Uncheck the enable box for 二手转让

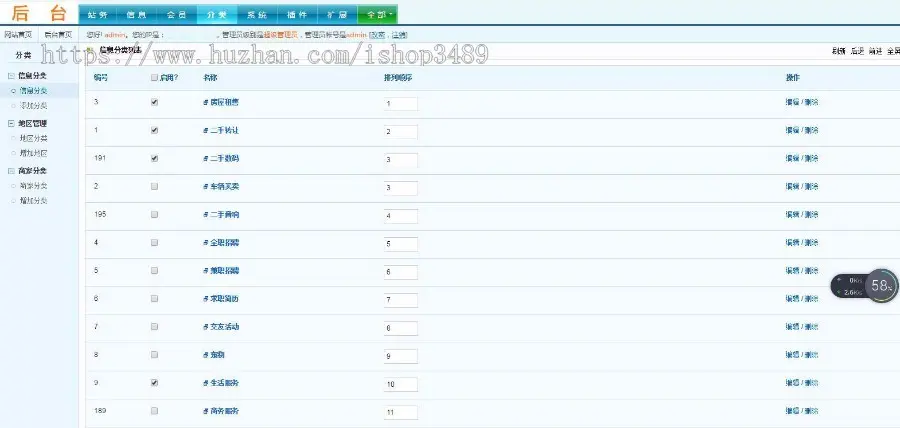click(x=154, y=130)
